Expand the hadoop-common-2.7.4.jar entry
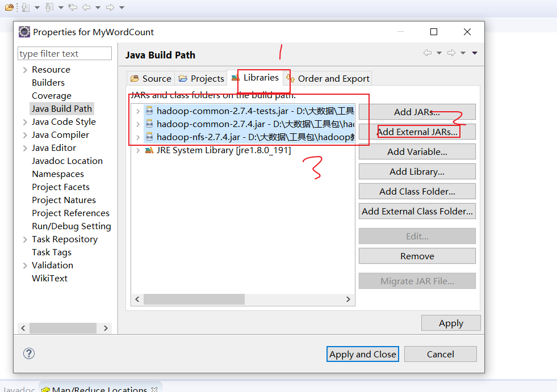The image size is (557, 392). [x=138, y=124]
